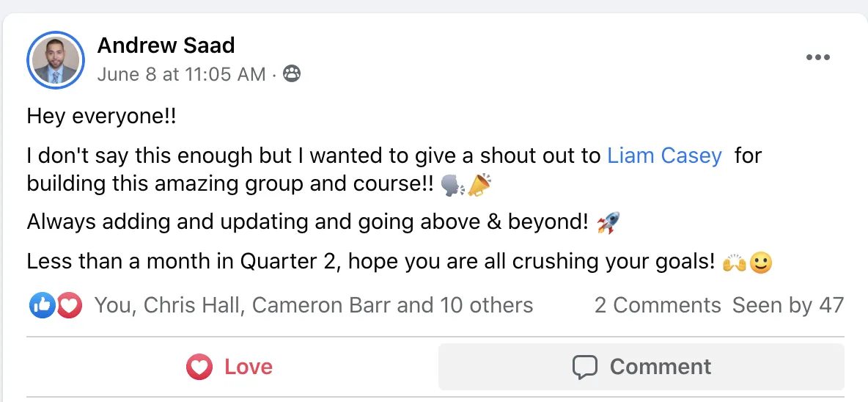
Task: Show who the post was seen by
Action: point(787,305)
